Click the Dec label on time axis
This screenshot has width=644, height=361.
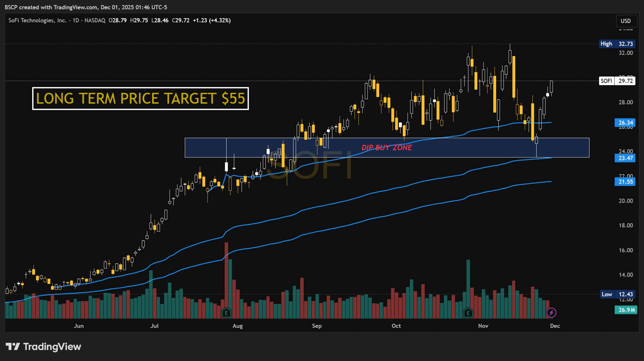pyautogui.click(x=555, y=326)
